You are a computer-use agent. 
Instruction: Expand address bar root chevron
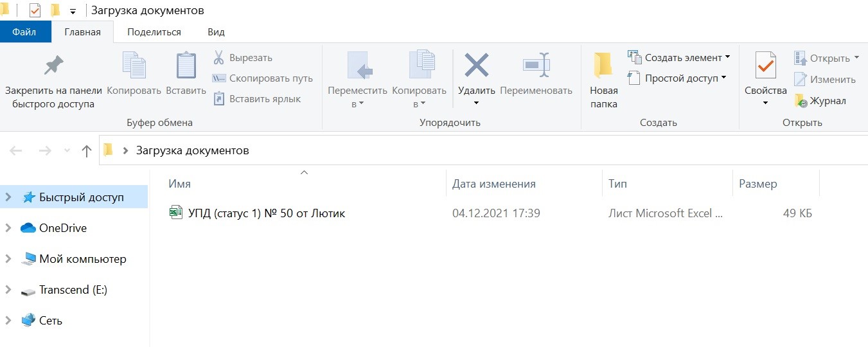[x=125, y=151]
